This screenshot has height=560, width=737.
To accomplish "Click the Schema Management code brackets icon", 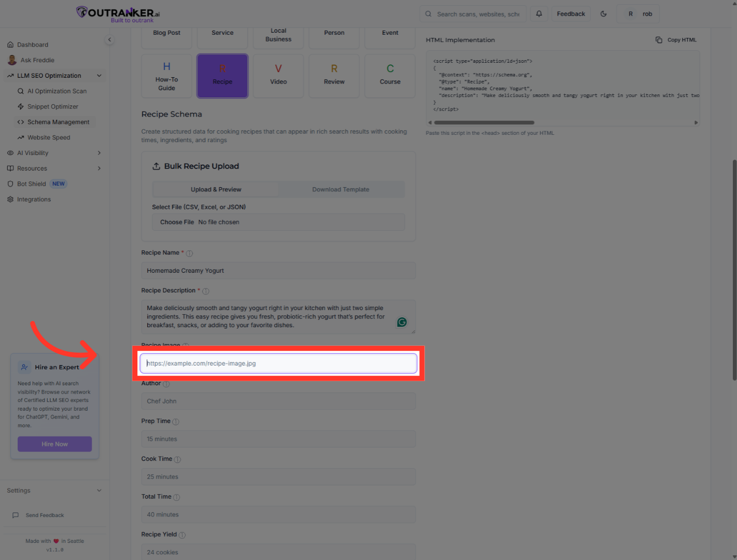I will point(21,122).
